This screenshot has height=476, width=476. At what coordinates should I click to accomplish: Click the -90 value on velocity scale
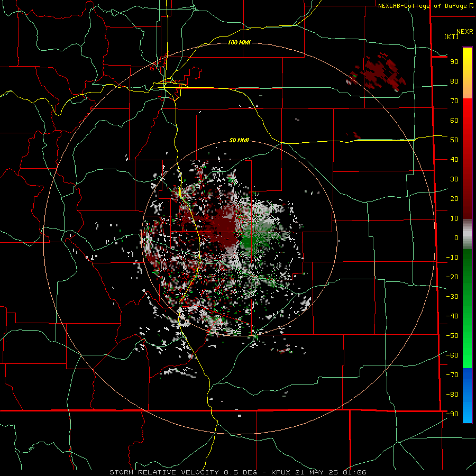click(x=452, y=414)
